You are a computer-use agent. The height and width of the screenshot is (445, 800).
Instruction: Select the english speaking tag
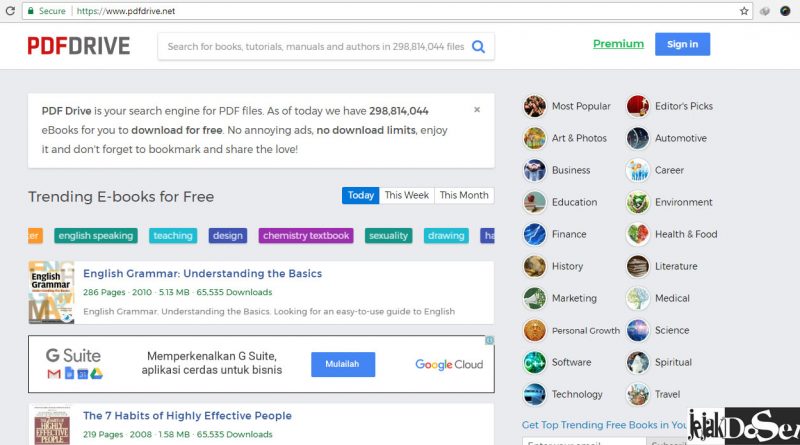tap(96, 236)
